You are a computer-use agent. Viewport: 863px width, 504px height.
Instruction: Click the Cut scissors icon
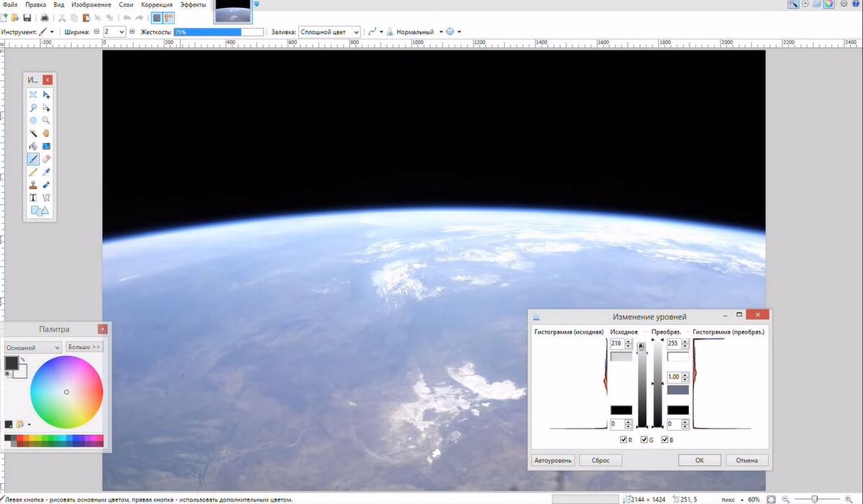[x=62, y=17]
